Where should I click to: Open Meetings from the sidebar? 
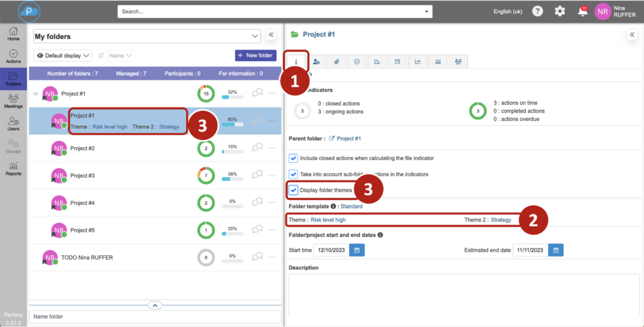(13, 101)
